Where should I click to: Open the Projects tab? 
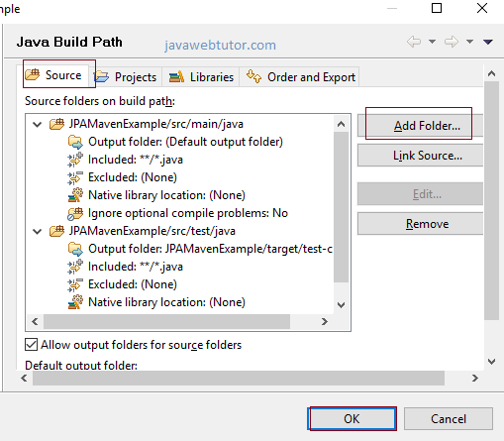[x=126, y=77]
